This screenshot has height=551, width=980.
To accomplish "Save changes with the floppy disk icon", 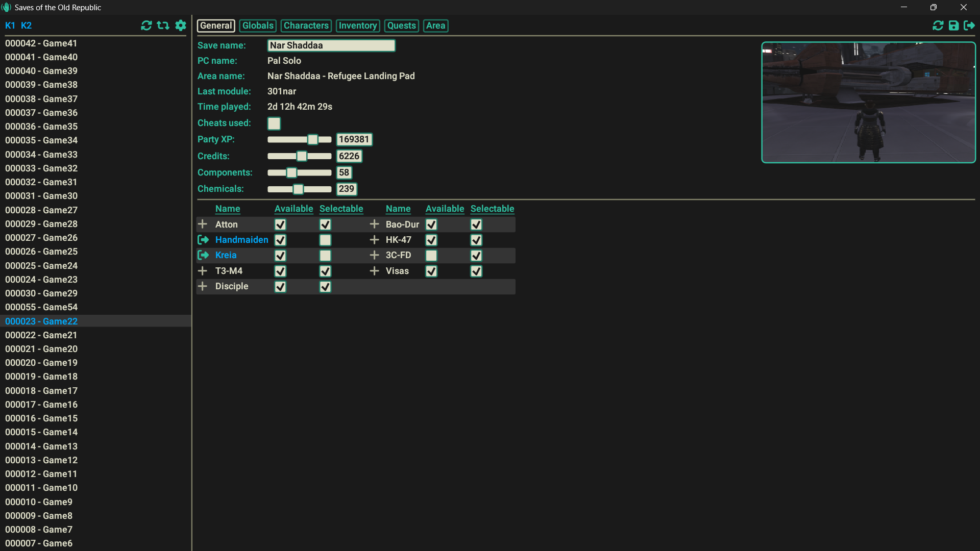I will click(x=953, y=26).
